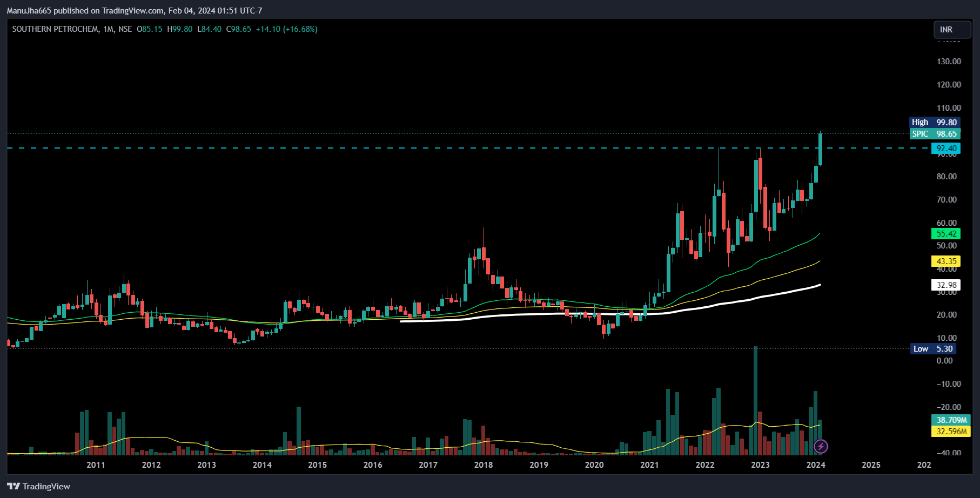Image resolution: width=980 pixels, height=498 pixels.
Task: Click the 0.00 price scale label
Action: (945, 361)
